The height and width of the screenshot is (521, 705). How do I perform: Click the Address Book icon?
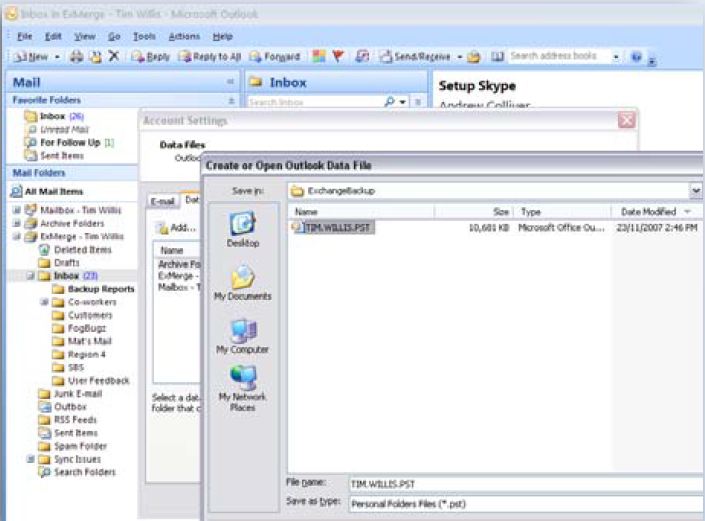coord(497,57)
